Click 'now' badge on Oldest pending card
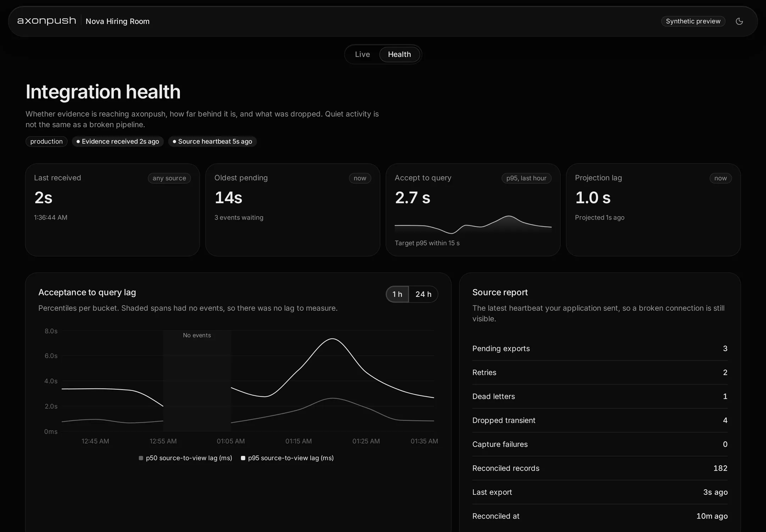Viewport: 766px width, 532px height. (360, 178)
